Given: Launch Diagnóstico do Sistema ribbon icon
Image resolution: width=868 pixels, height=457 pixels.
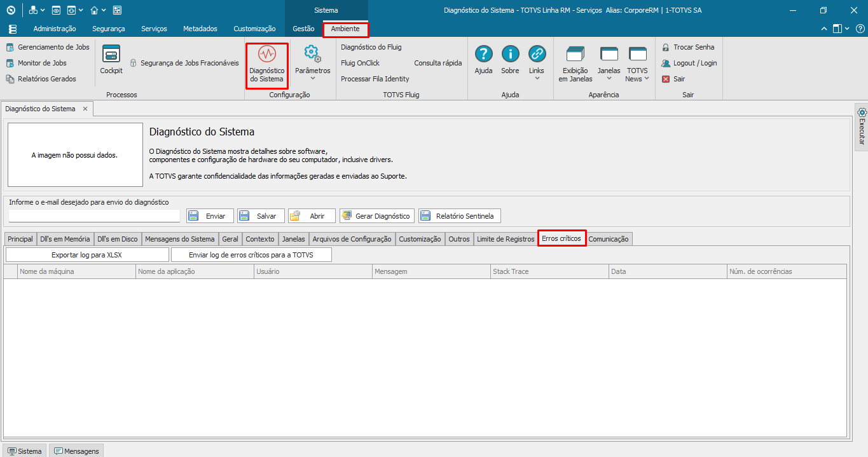Looking at the screenshot, I should [267, 65].
